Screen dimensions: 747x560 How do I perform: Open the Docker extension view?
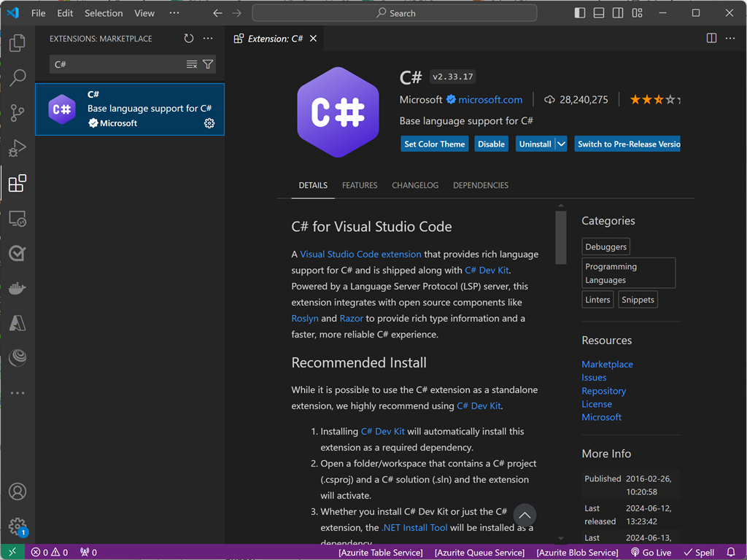coord(17,288)
